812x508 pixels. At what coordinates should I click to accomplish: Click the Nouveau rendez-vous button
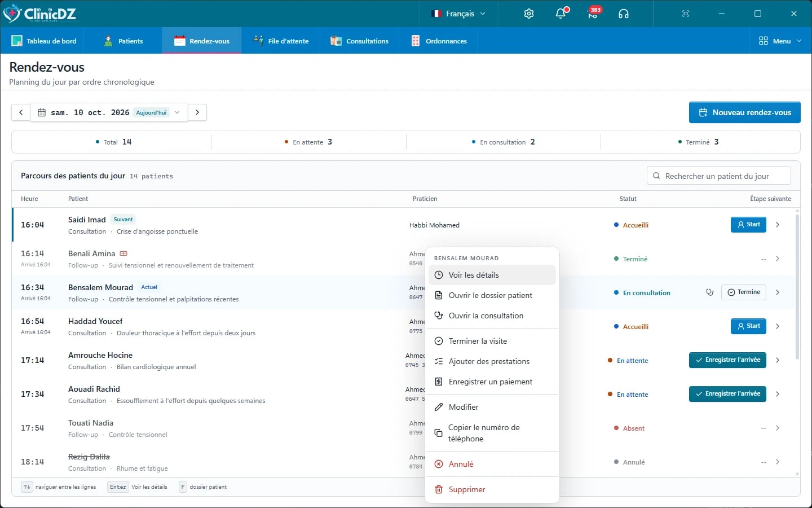pos(745,112)
